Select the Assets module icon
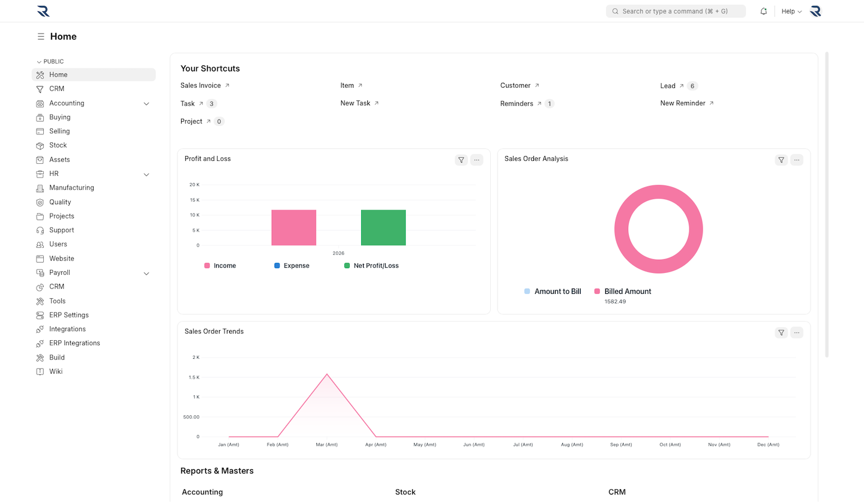 pos(39,159)
